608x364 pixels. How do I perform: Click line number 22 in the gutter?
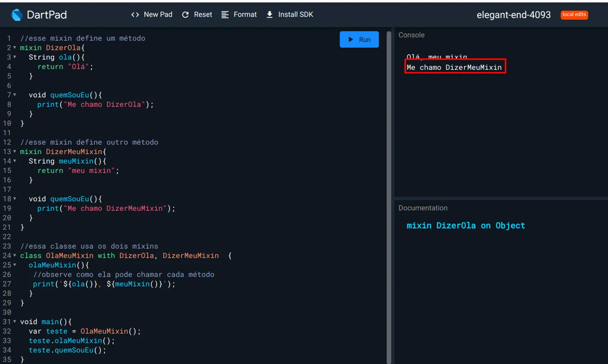[7, 237]
